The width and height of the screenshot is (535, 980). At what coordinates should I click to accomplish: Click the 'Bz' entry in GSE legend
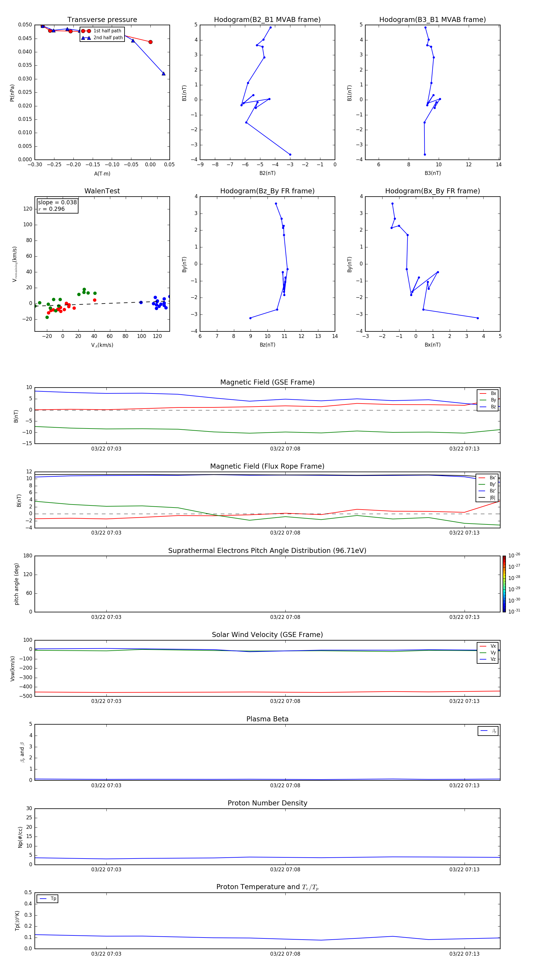point(488,407)
